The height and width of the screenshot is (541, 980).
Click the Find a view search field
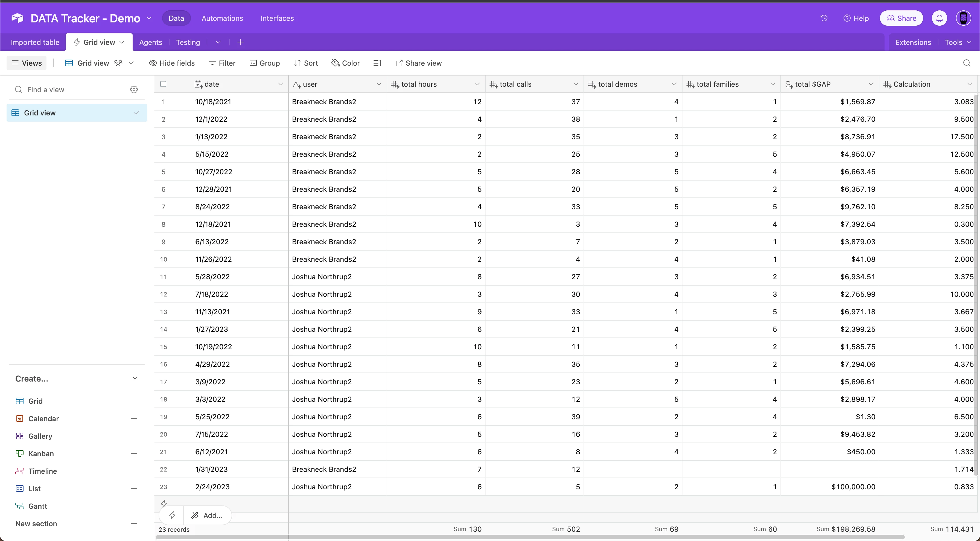72,89
